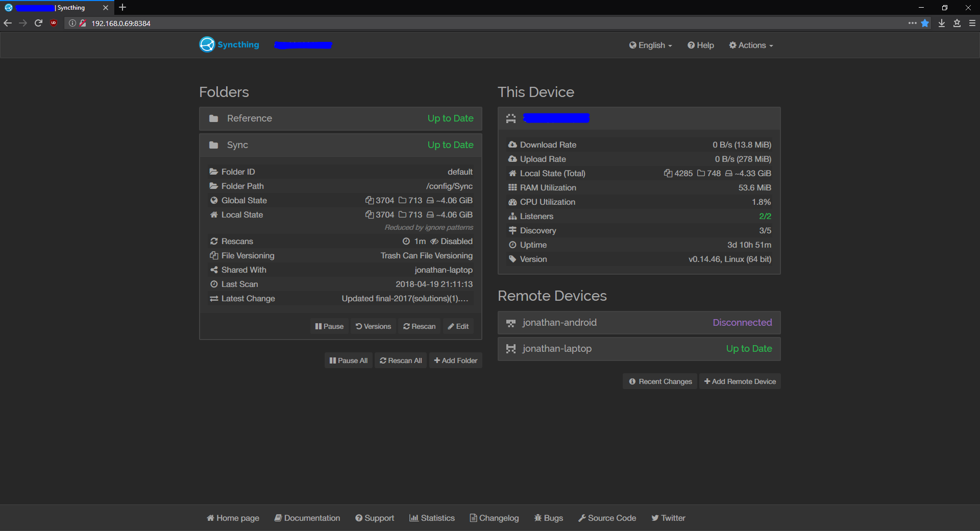This screenshot has height=531, width=980.
Task: Open the browser hamburger menu
Action: (972, 23)
